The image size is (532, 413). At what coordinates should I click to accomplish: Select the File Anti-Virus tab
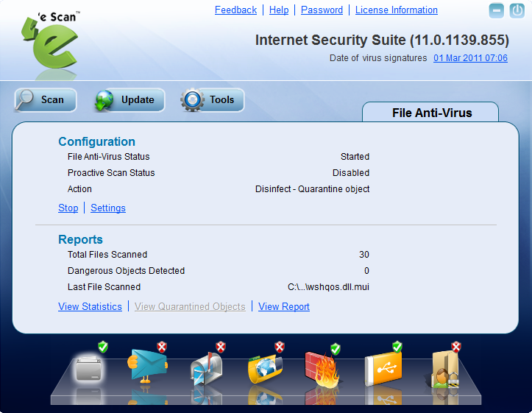click(431, 113)
